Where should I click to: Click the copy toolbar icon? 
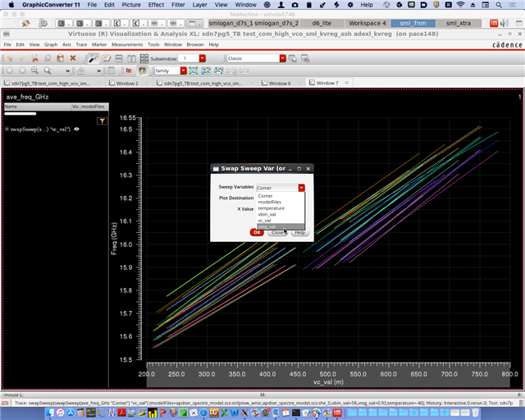pos(47,58)
